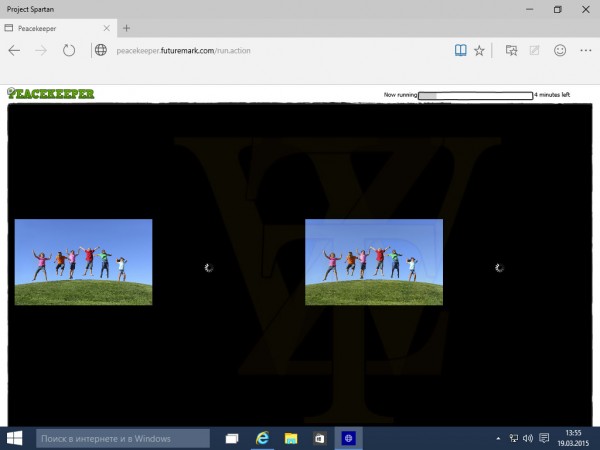Open a new tab with plus button
Image resolution: width=600 pixels, height=450 pixels.
coord(127,28)
